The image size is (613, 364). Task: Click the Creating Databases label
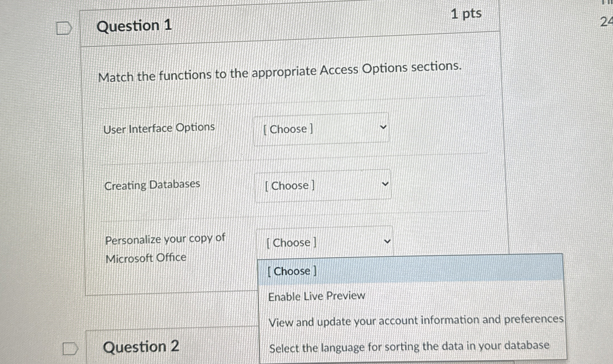pos(152,185)
